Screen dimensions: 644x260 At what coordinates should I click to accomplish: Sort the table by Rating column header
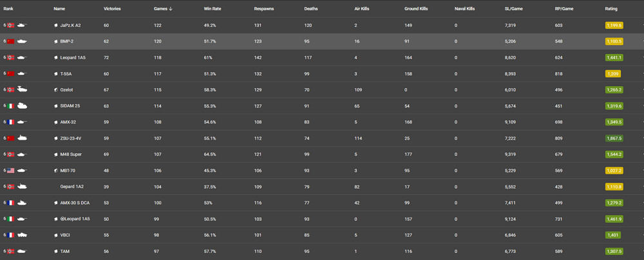tap(611, 9)
